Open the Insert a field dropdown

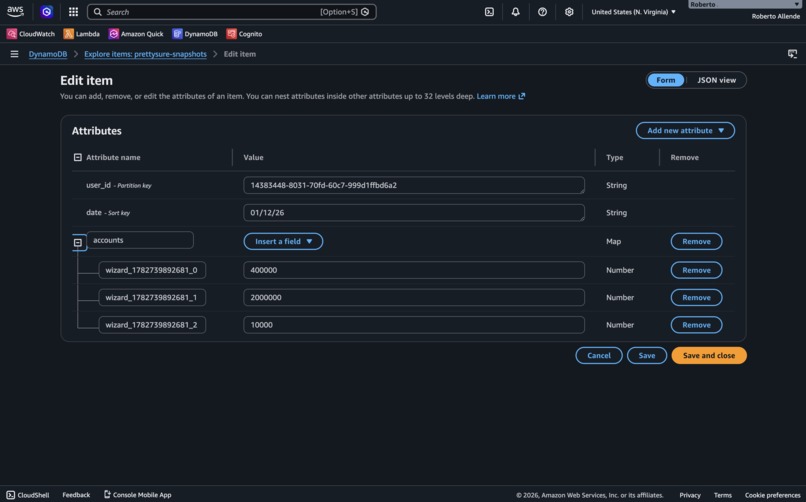click(283, 241)
